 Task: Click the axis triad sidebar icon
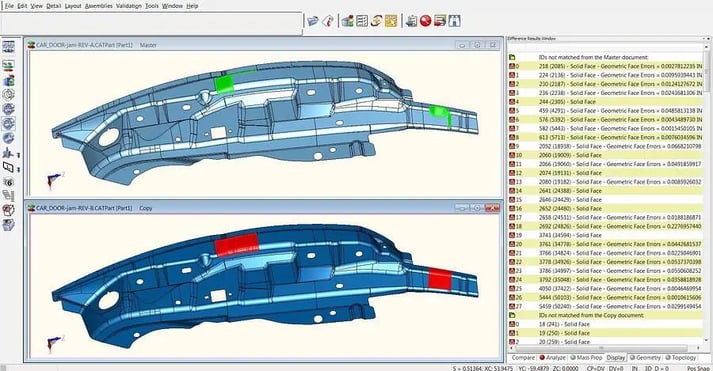(x=8, y=154)
